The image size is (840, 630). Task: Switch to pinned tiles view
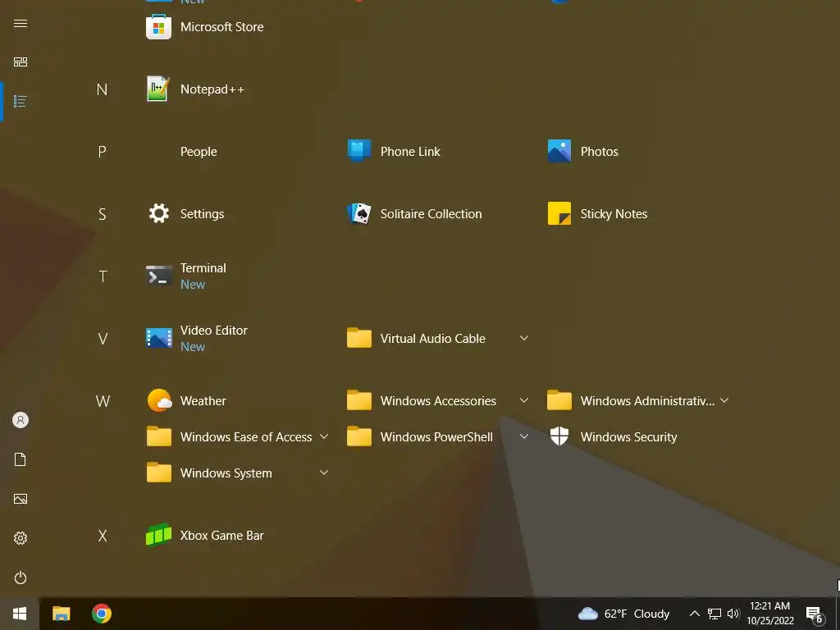click(21, 62)
